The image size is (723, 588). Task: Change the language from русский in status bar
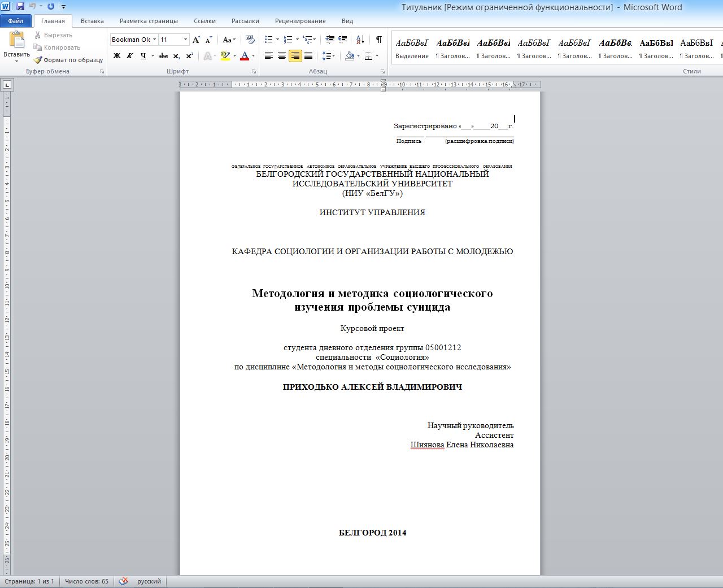click(149, 581)
